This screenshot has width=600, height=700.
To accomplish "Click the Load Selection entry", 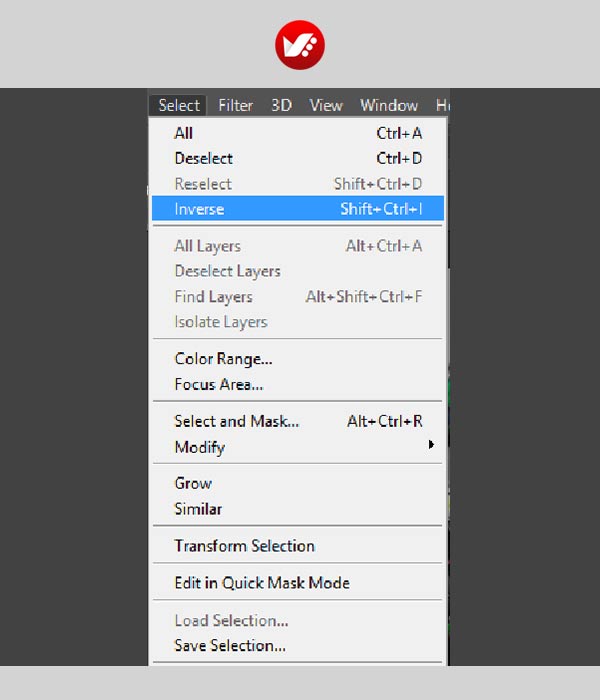I will point(298,621).
